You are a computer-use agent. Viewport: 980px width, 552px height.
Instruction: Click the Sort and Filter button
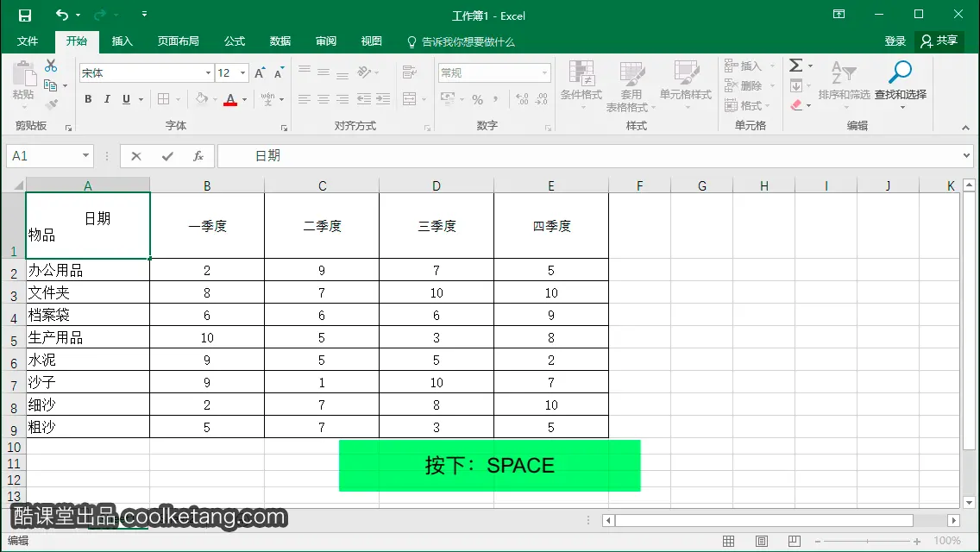[844, 85]
